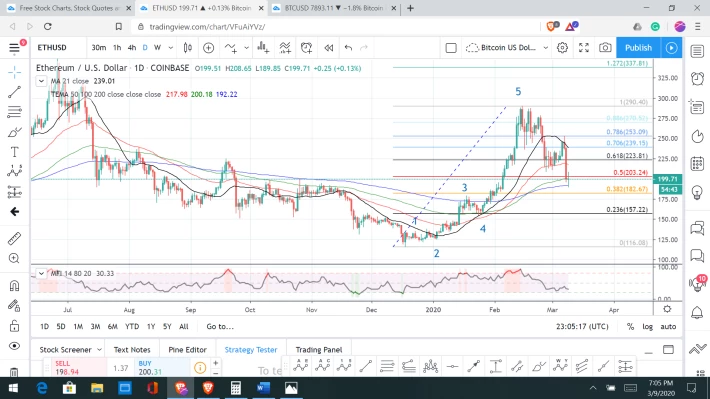Select the ruler measure tool
The height and width of the screenshot is (399, 710).
click(14, 238)
